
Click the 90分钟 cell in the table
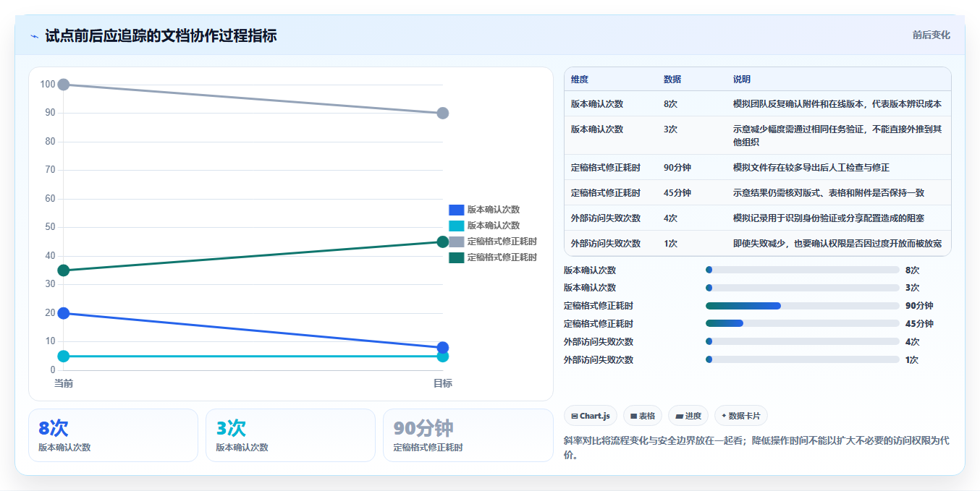point(677,168)
